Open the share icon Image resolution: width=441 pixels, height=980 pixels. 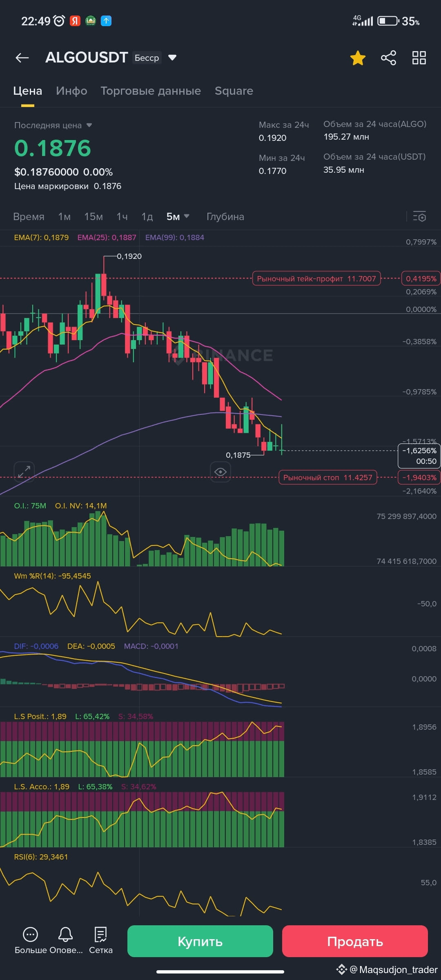388,58
